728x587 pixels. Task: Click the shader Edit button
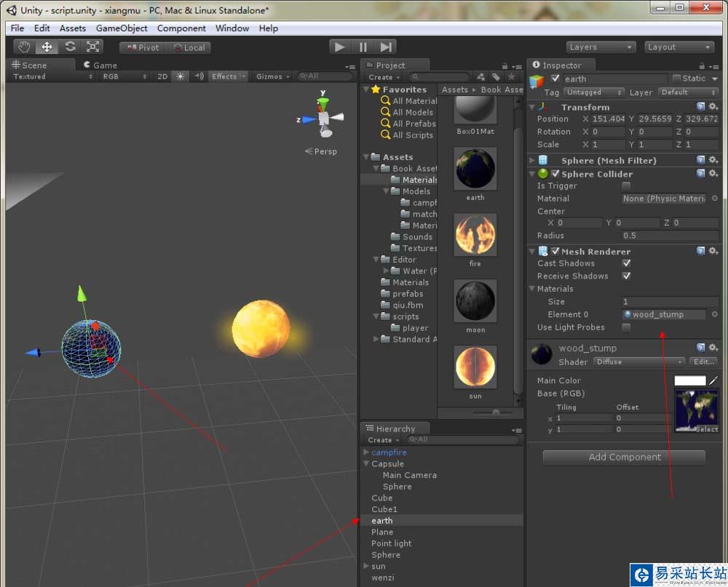pos(704,362)
